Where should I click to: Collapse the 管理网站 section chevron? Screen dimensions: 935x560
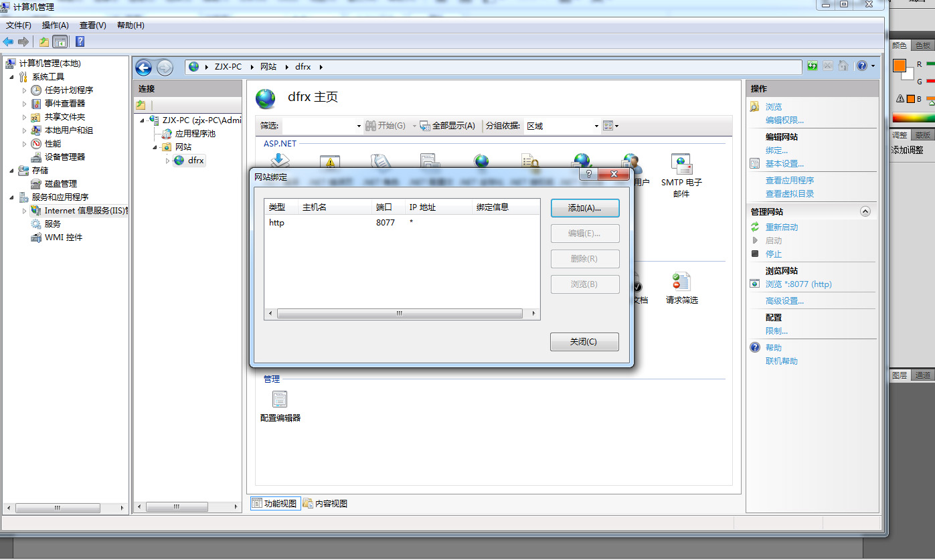865,211
